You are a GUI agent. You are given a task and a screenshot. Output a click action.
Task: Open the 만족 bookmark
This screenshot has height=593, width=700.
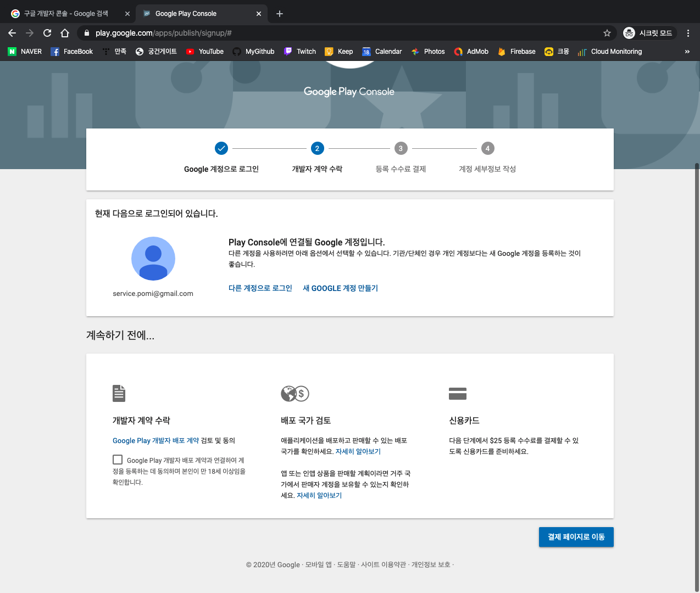pyautogui.click(x=114, y=52)
